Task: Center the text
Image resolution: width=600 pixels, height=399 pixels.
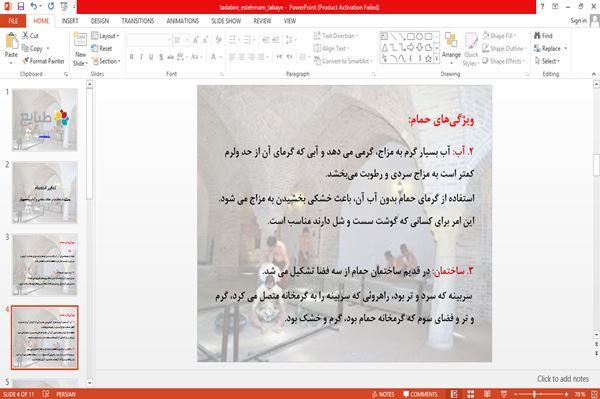Action: pyautogui.click(x=241, y=57)
